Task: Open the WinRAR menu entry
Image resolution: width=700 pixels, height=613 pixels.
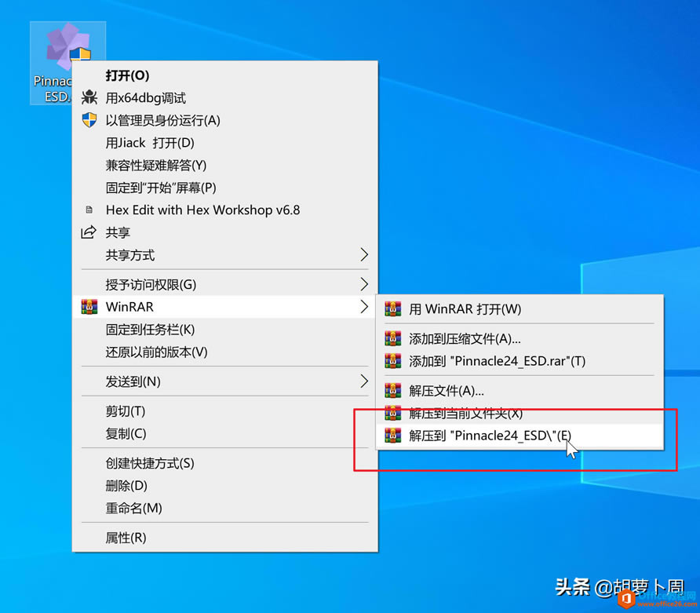Action: (x=225, y=307)
